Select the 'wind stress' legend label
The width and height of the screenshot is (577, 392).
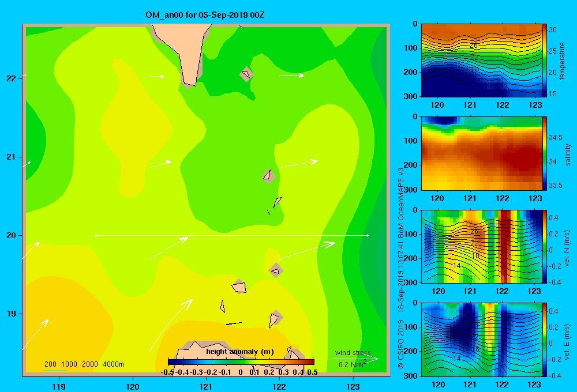(x=353, y=352)
